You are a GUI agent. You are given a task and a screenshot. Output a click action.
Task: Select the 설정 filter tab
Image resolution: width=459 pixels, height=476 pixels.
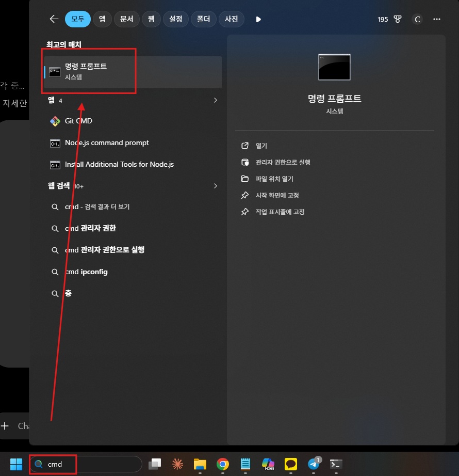[175, 19]
